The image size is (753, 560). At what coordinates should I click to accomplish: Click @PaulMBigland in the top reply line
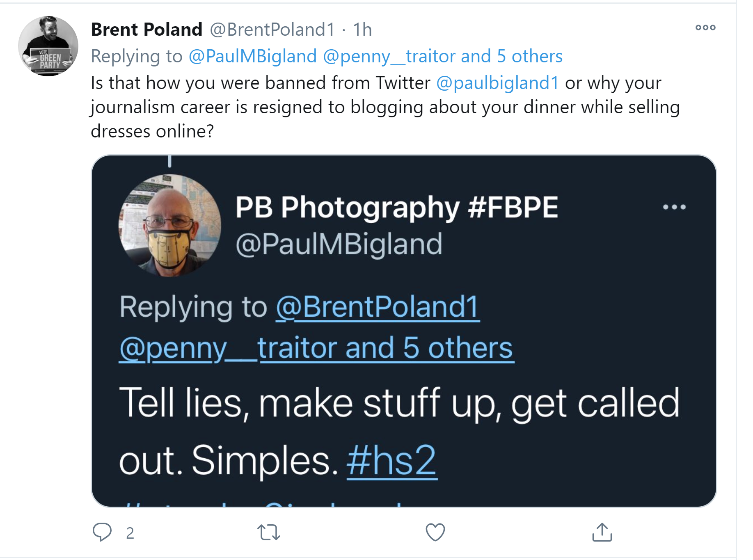pyautogui.click(x=253, y=56)
